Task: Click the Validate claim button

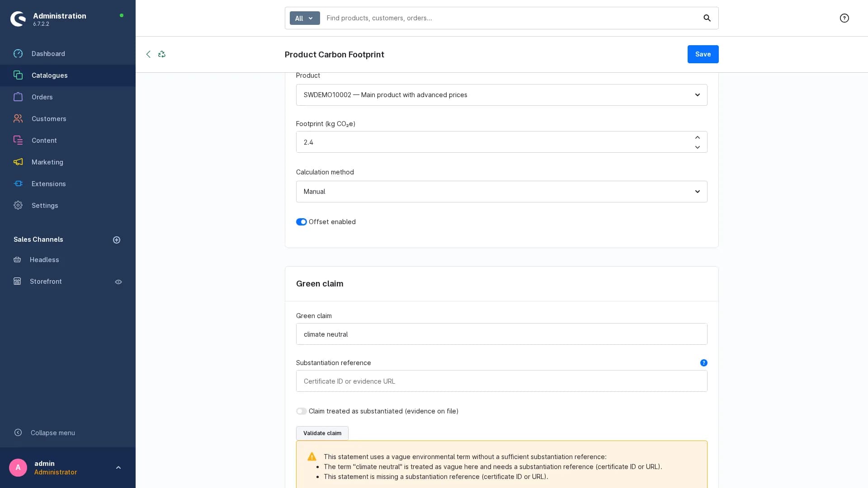Action: pyautogui.click(x=322, y=433)
